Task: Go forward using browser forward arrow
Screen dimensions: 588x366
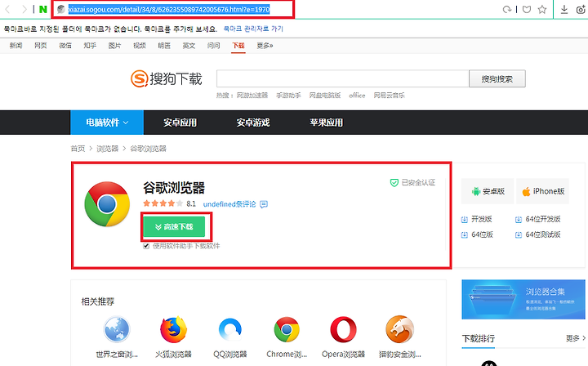Action: (x=24, y=9)
